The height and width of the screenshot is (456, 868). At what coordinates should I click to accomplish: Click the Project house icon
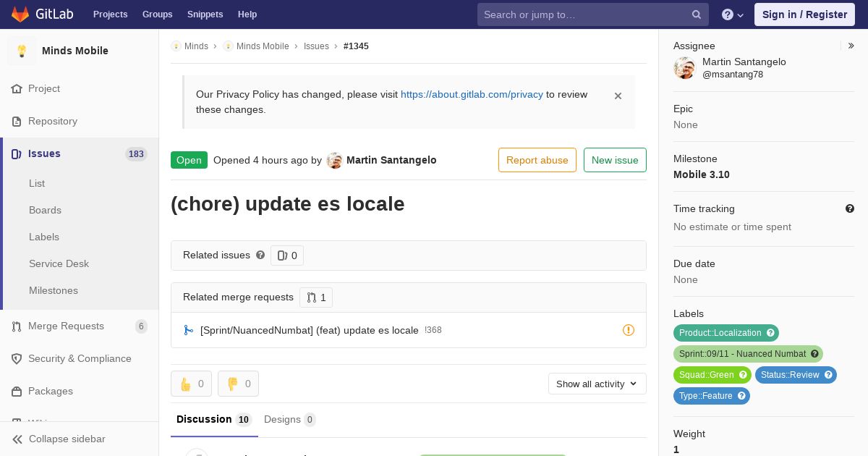(17, 88)
